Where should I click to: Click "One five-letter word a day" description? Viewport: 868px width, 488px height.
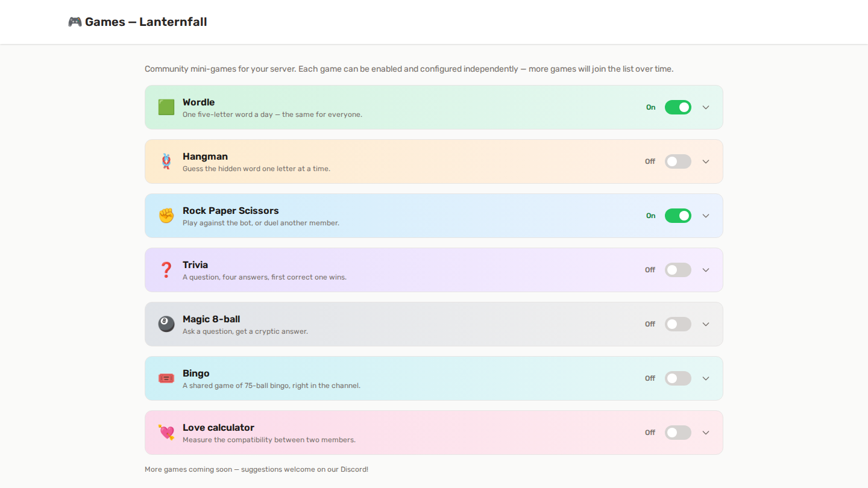pyautogui.click(x=272, y=114)
